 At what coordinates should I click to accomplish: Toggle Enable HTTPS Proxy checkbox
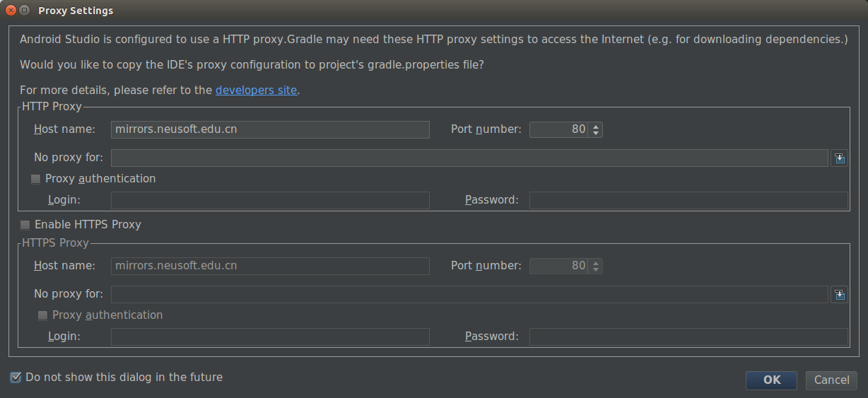pos(25,225)
